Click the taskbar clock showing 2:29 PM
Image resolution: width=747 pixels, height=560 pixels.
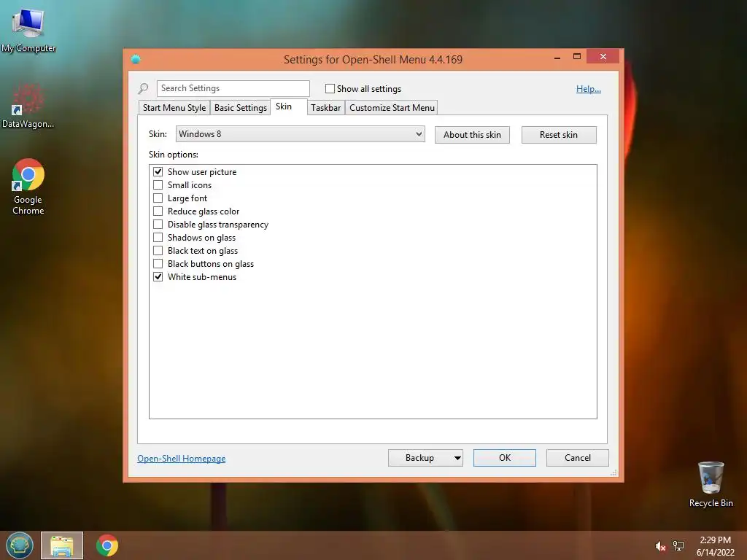tap(715, 546)
